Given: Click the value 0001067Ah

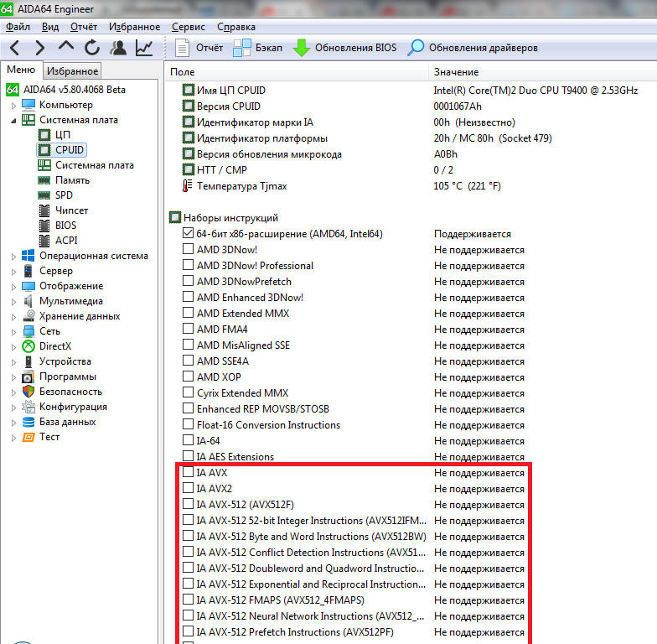Looking at the screenshot, I should pyautogui.click(x=458, y=106).
